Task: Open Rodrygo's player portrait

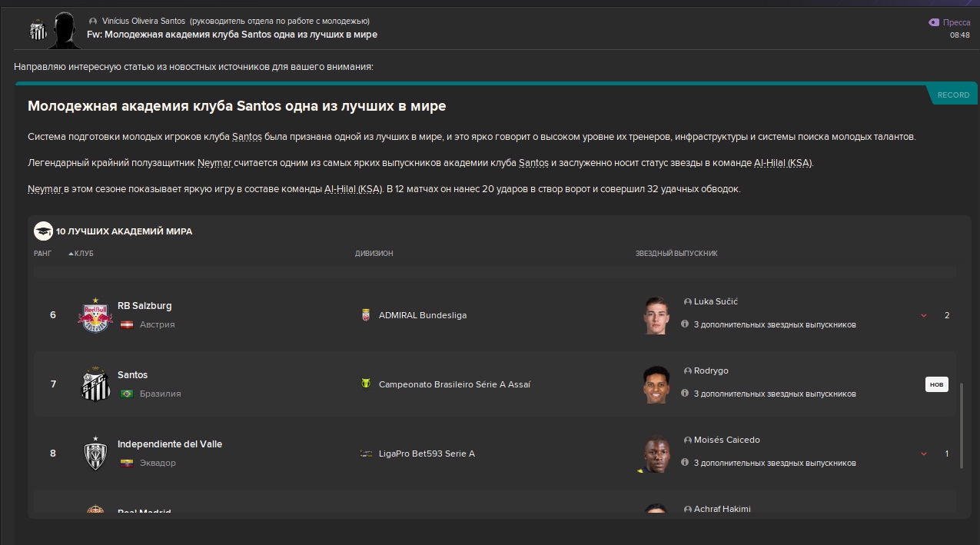Action: pos(656,384)
